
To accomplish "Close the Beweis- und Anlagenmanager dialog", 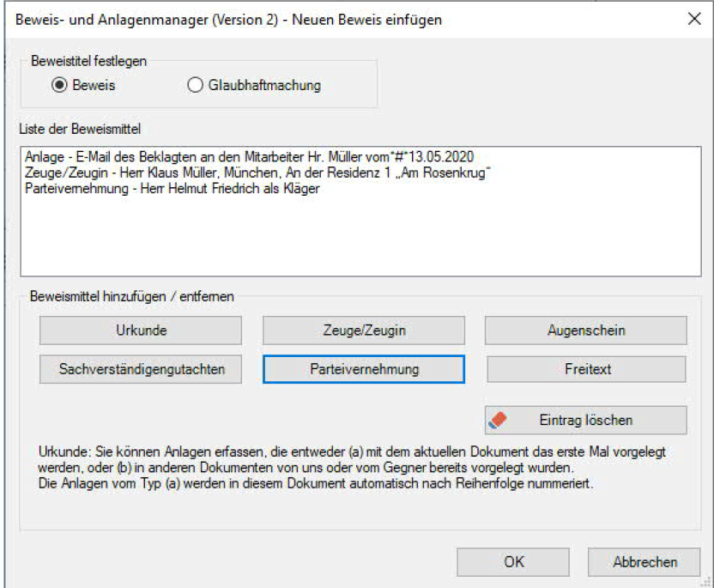I will 695,19.
